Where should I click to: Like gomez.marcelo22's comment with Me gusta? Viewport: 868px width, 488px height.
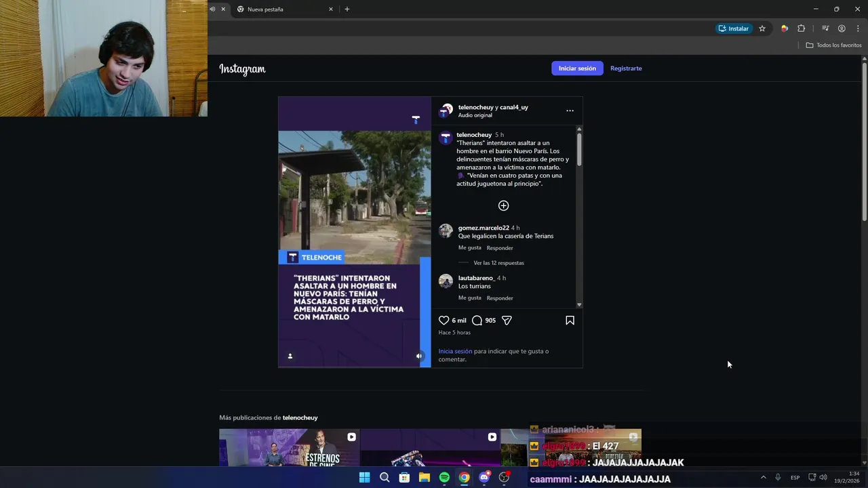pyautogui.click(x=470, y=248)
